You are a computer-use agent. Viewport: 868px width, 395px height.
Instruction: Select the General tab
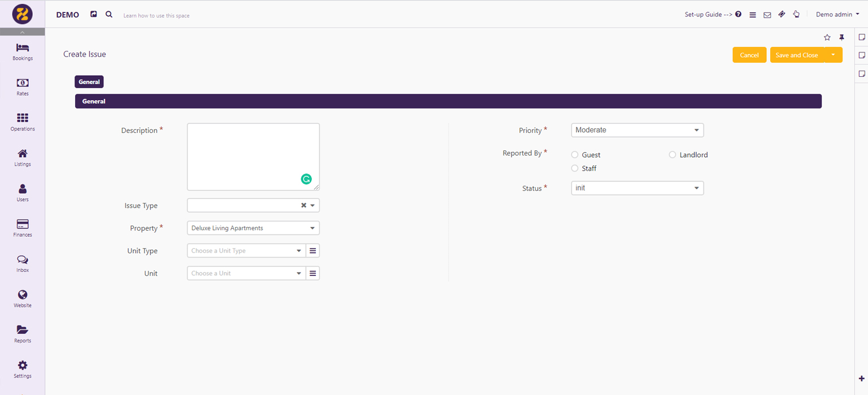pyautogui.click(x=89, y=82)
